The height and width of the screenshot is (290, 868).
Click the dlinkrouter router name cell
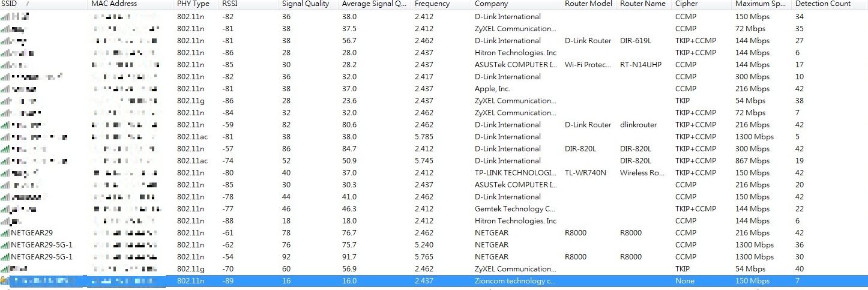point(638,125)
